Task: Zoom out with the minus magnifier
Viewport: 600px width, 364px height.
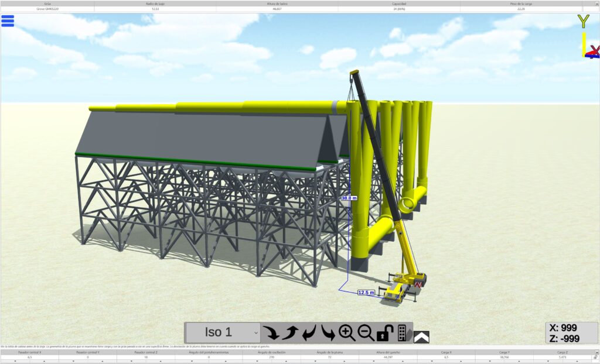Action: coord(366,332)
